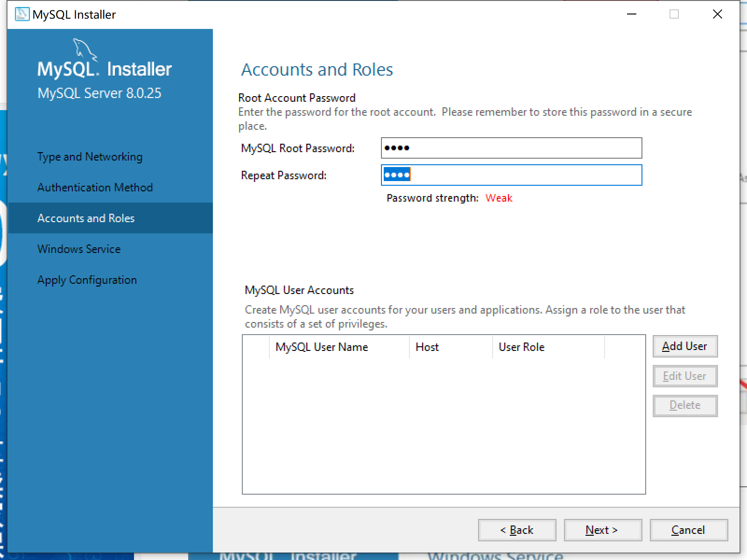747x560 pixels.
Task: Close the MySQL Installer window
Action: pyautogui.click(x=718, y=14)
